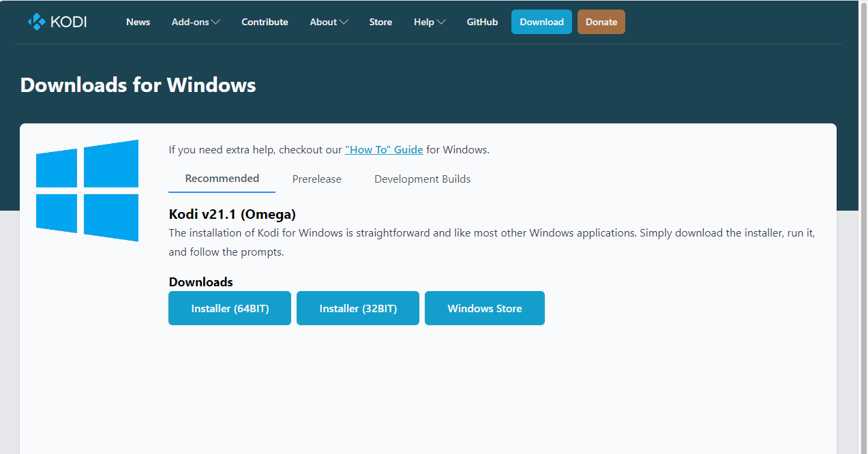Click the brown Donate button

tap(601, 22)
